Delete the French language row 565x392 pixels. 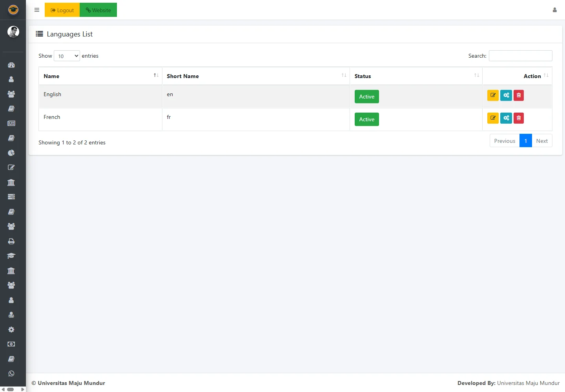[519, 118]
